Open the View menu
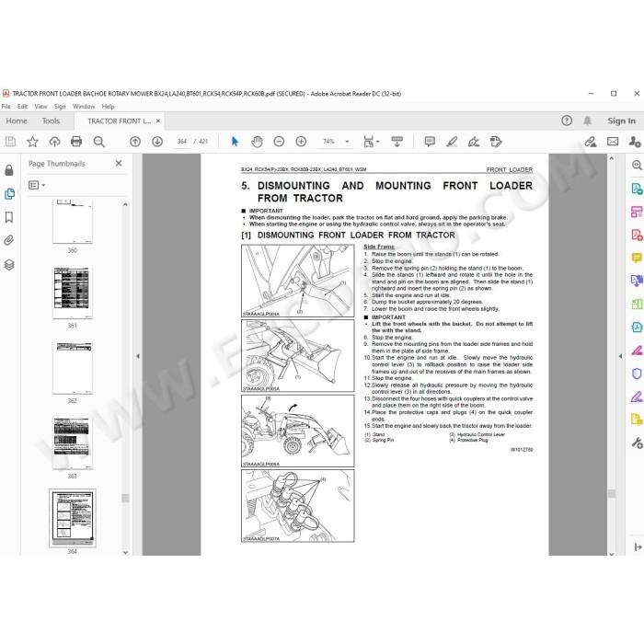This screenshot has width=644, height=644. click(40, 107)
